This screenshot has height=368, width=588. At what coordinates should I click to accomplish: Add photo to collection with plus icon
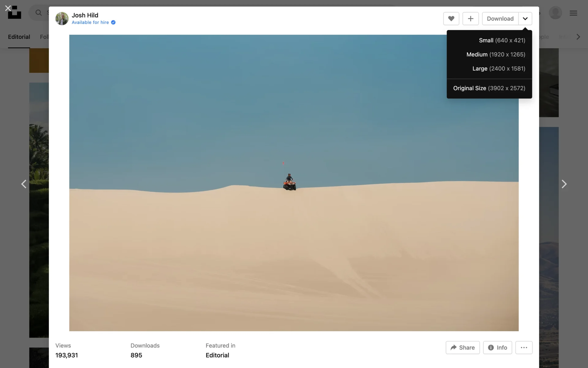(x=470, y=19)
